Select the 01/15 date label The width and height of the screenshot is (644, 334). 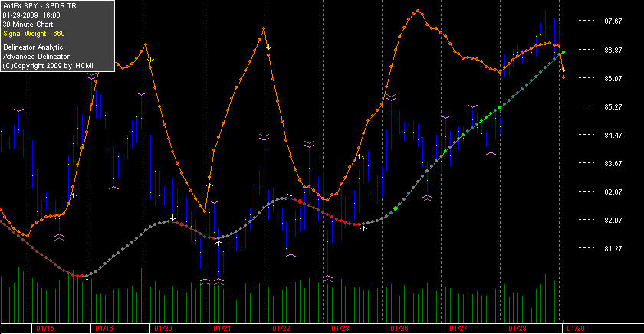point(44,329)
